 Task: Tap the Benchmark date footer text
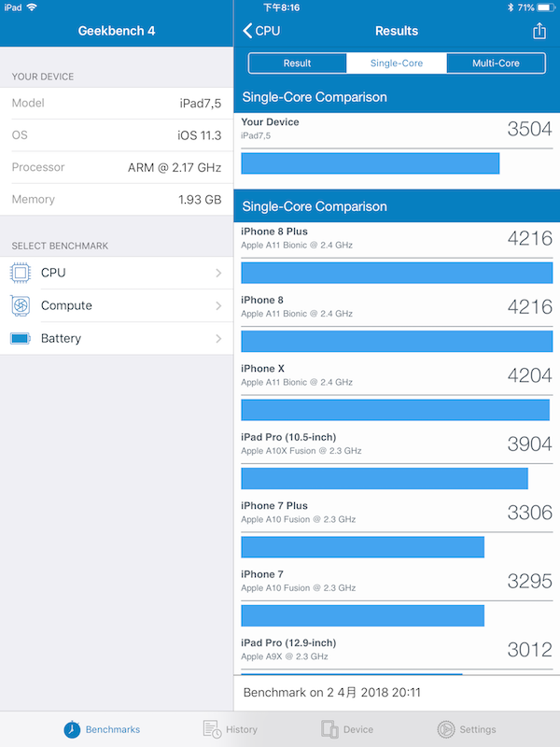click(331, 693)
